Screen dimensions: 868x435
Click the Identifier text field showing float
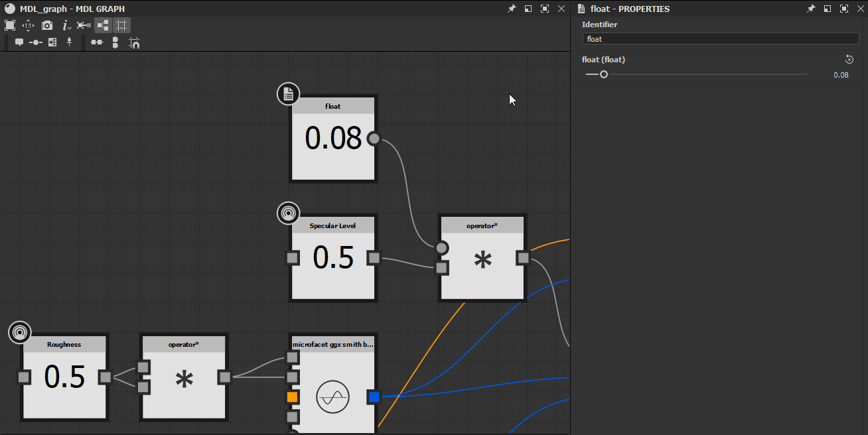point(721,38)
